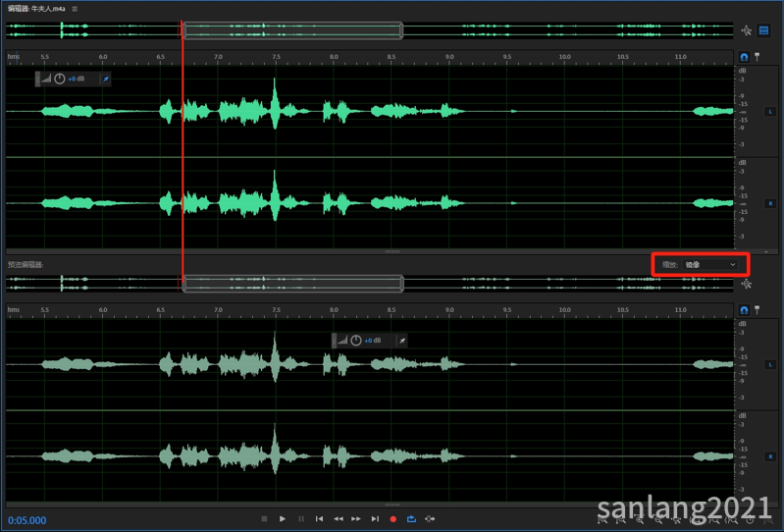The width and height of the screenshot is (784, 532).
Task: Move playhead to previous marker
Action: click(319, 518)
